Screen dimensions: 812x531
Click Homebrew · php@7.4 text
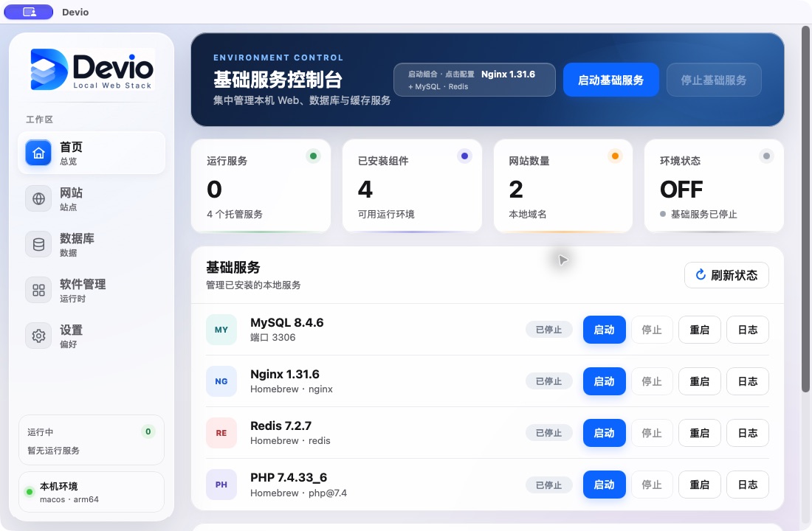(x=299, y=493)
